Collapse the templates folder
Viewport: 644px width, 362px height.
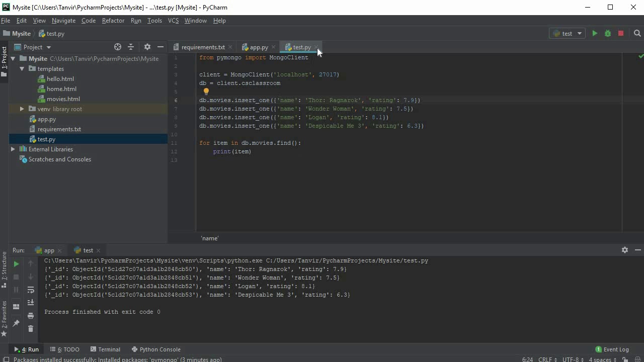(x=22, y=69)
